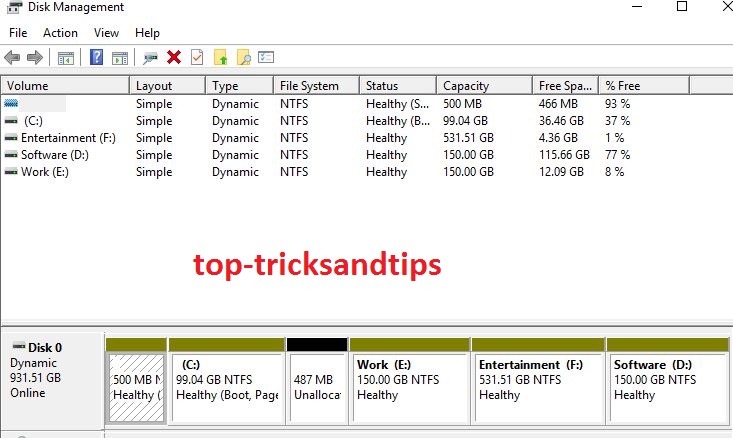733x438 pixels.
Task: Click the 500 MB capacity cell
Action: click(462, 104)
